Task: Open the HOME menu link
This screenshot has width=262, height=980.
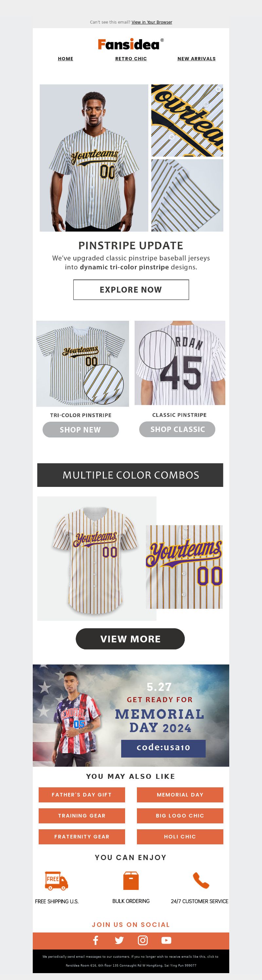Action: pyautogui.click(x=65, y=59)
